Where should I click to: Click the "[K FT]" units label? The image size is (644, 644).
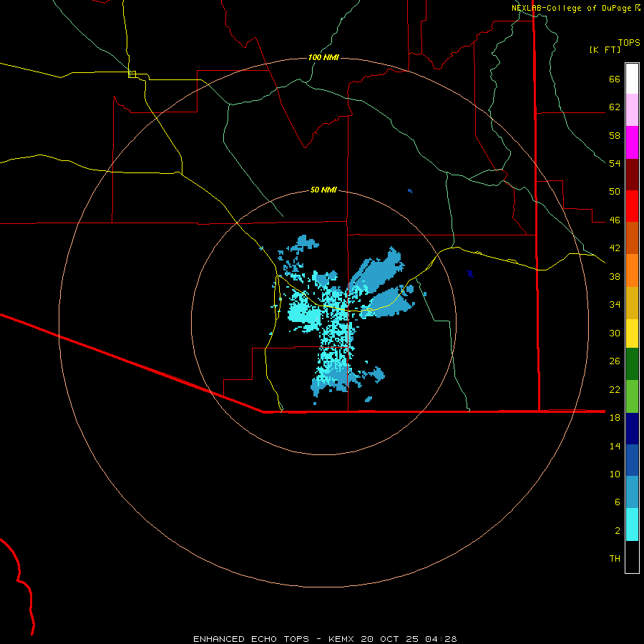605,50
